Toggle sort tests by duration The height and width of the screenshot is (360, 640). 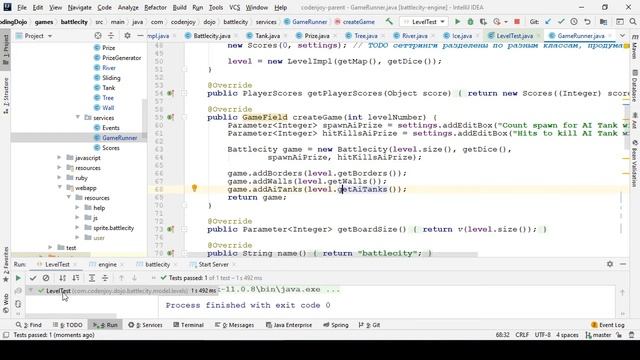point(76,278)
